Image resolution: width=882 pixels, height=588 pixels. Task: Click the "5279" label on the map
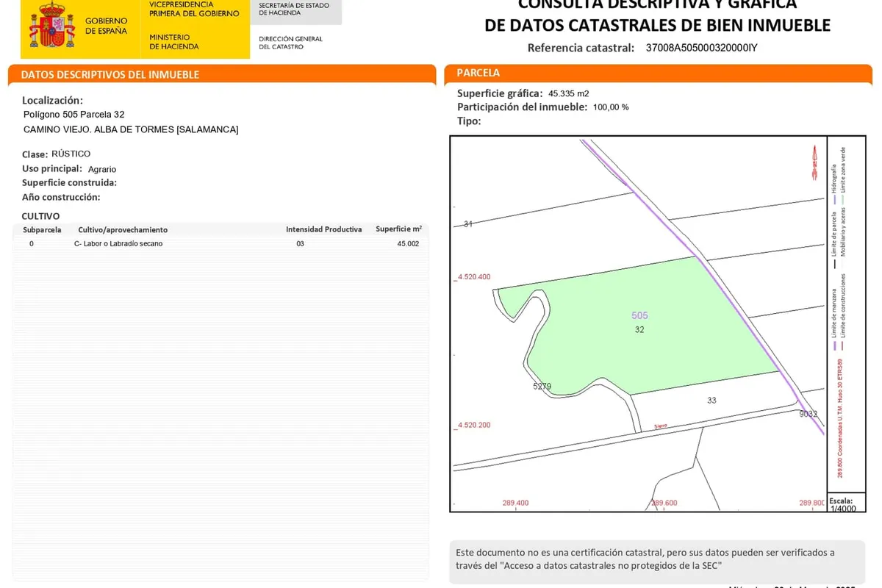click(x=542, y=386)
